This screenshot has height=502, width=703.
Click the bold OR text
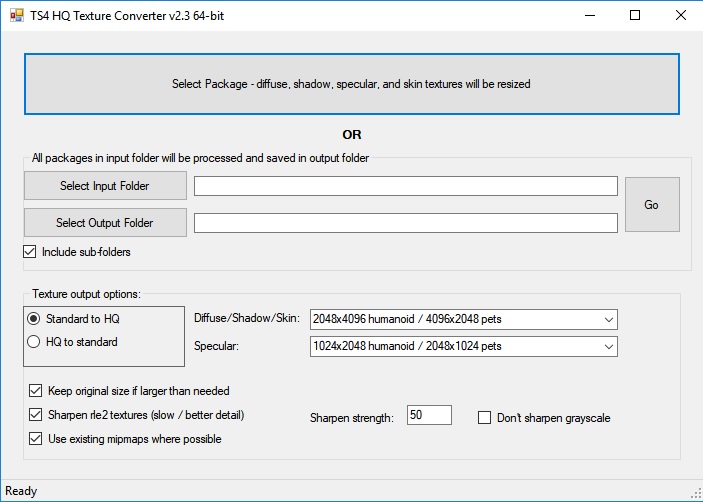coord(352,135)
